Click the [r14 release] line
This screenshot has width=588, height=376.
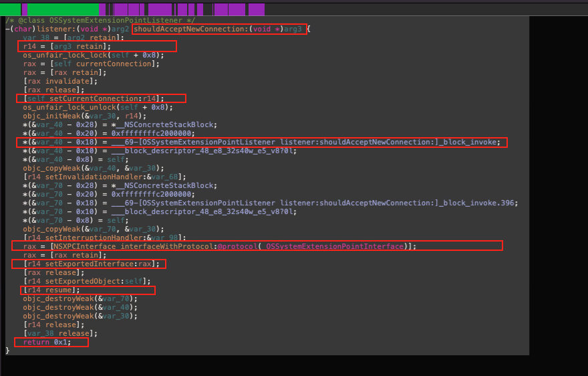click(53, 324)
